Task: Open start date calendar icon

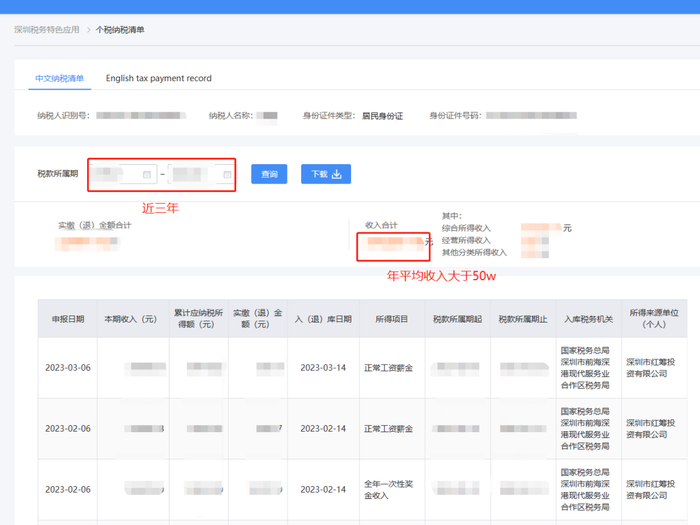Action: (147, 175)
